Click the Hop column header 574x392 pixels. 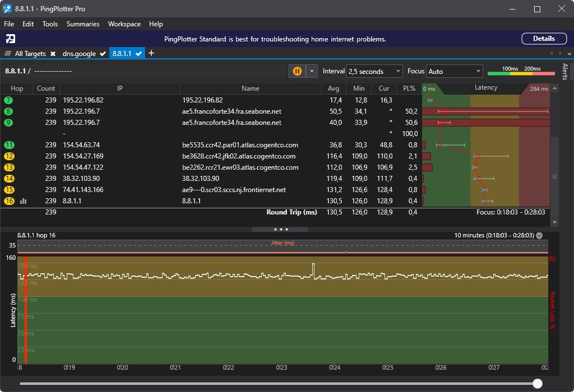(16, 88)
